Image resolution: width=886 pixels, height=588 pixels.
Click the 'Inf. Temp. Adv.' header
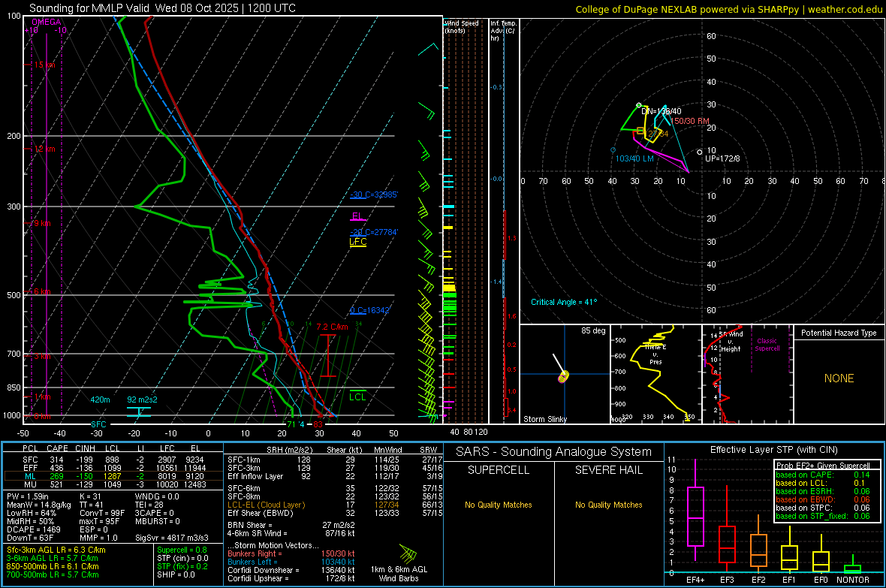point(503,31)
